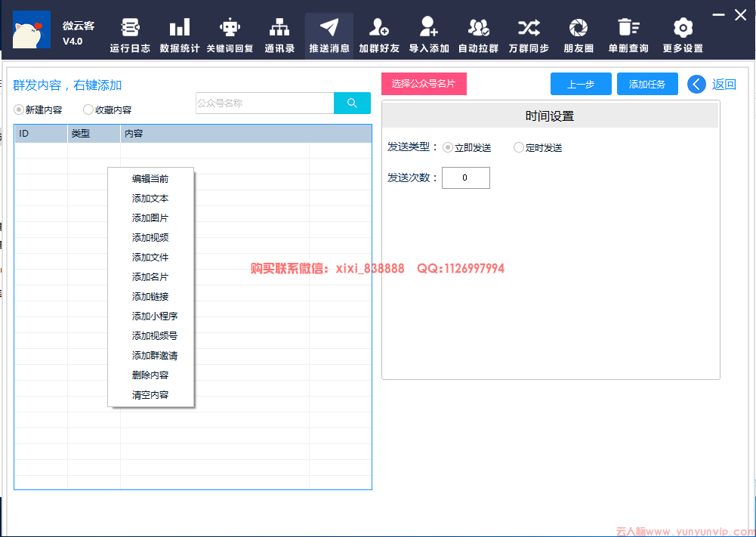Choose 清空内容 from context menu

pos(150,395)
